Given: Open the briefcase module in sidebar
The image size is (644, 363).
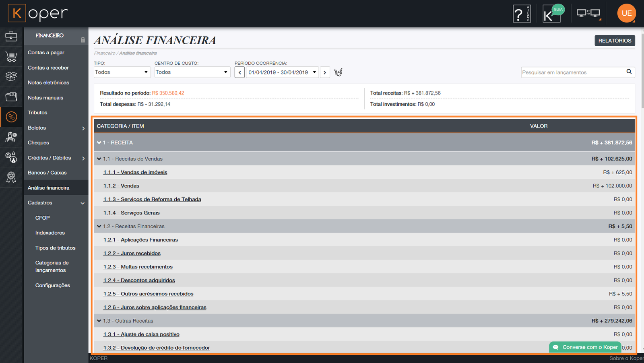Looking at the screenshot, I should [x=11, y=37].
